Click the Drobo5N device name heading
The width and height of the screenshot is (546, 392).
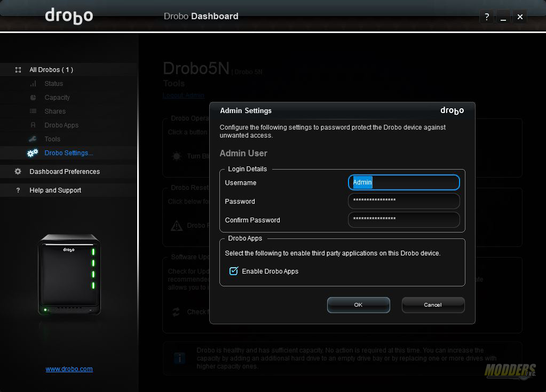click(x=196, y=68)
